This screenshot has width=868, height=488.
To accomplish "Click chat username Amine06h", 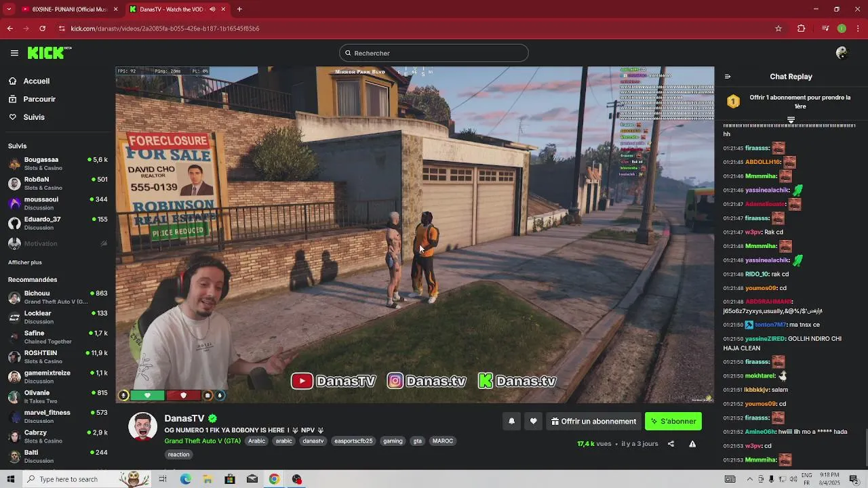I will pyautogui.click(x=760, y=432).
